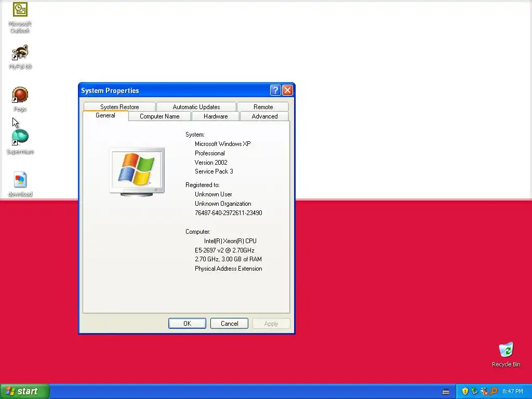Click the 'System:' label
The image size is (532, 399).
195,135
